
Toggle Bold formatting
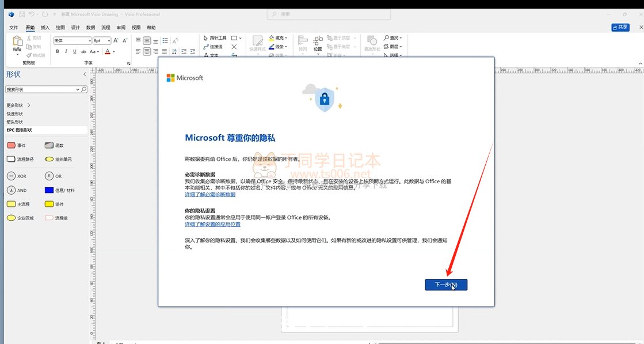[58, 51]
